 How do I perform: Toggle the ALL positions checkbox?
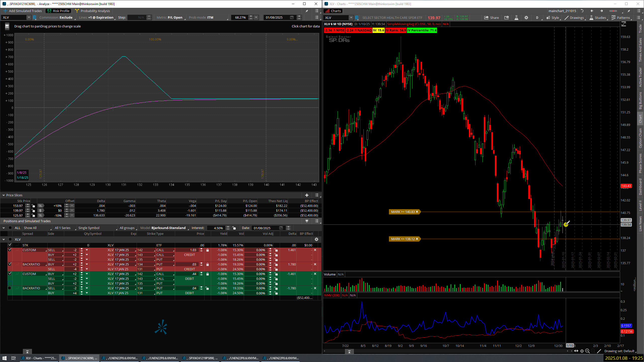[10, 228]
